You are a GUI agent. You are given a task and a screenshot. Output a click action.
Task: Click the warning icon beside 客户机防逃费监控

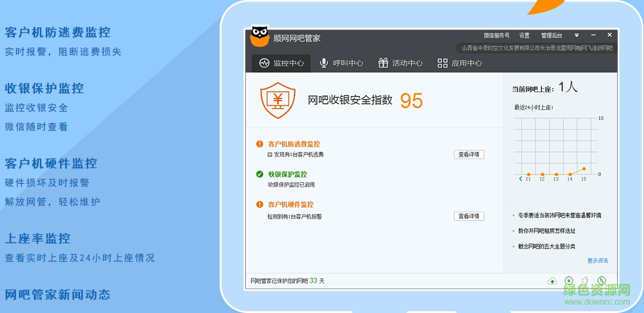click(x=260, y=144)
